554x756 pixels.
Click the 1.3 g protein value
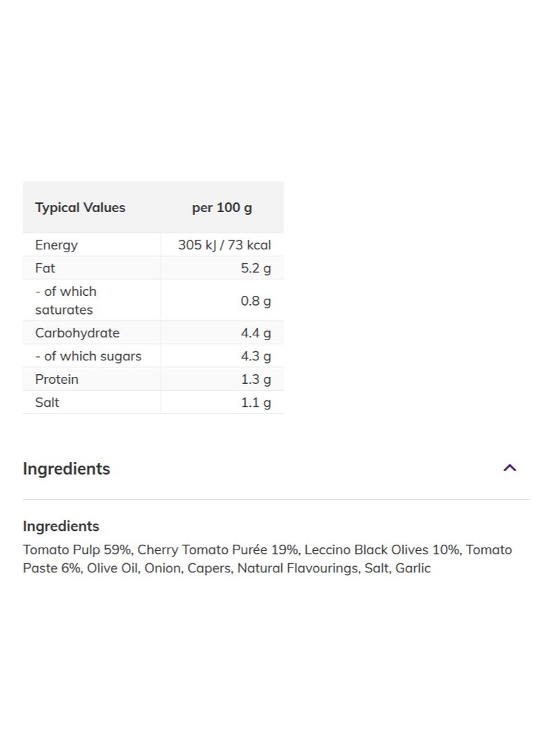(x=256, y=380)
